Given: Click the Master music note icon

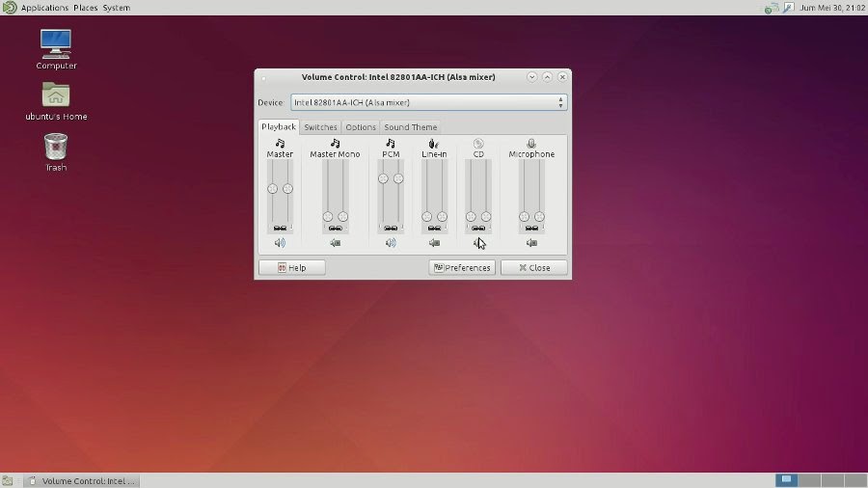Looking at the screenshot, I should (x=280, y=144).
